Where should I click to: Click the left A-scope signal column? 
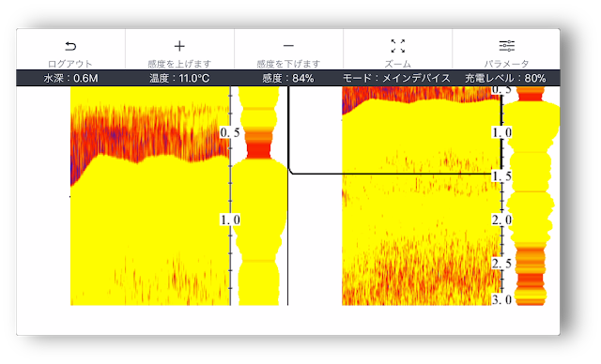pyautogui.click(x=260, y=195)
